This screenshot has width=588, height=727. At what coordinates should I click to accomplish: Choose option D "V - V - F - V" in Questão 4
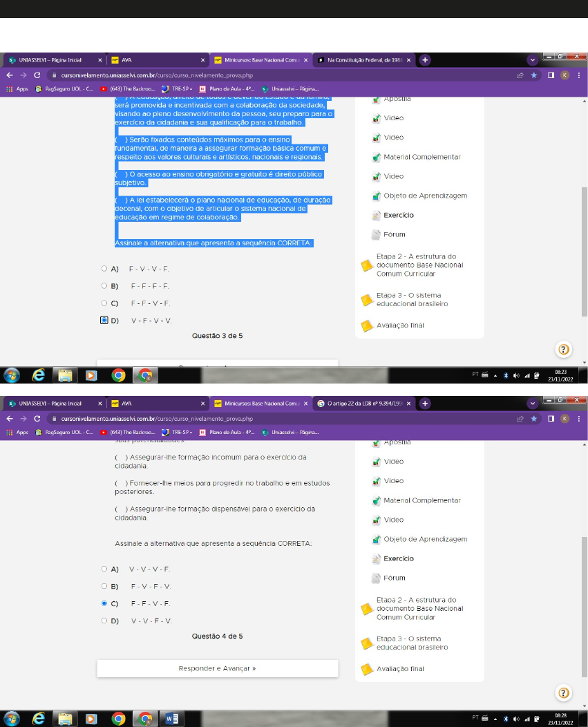coord(104,621)
